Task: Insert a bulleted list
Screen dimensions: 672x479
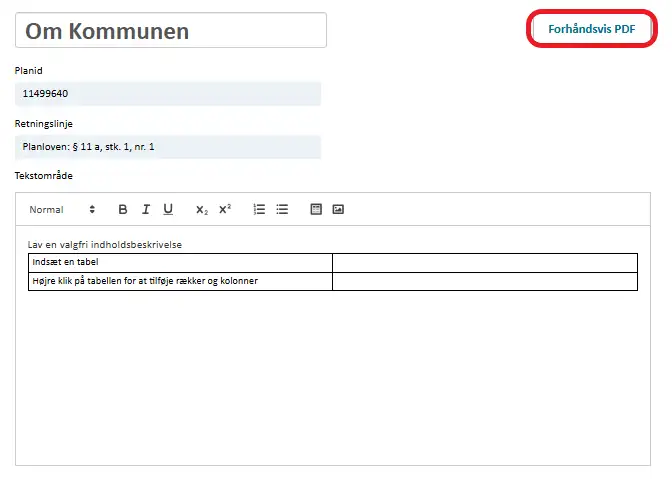Action: click(282, 210)
